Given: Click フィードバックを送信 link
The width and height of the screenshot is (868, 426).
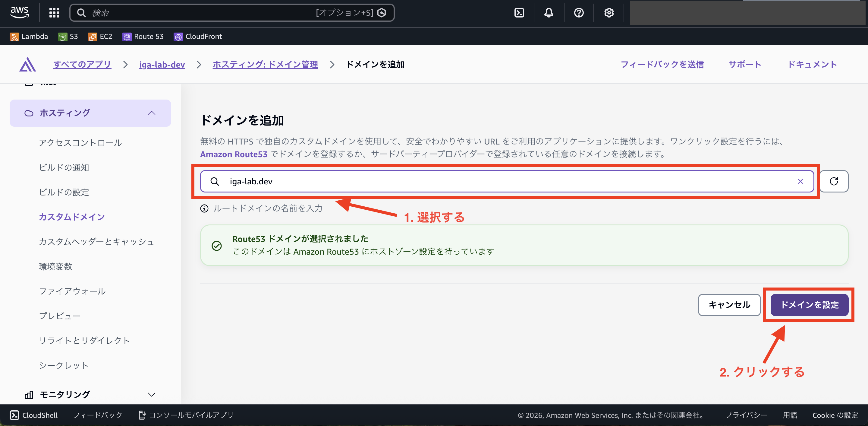Looking at the screenshot, I should [x=662, y=65].
